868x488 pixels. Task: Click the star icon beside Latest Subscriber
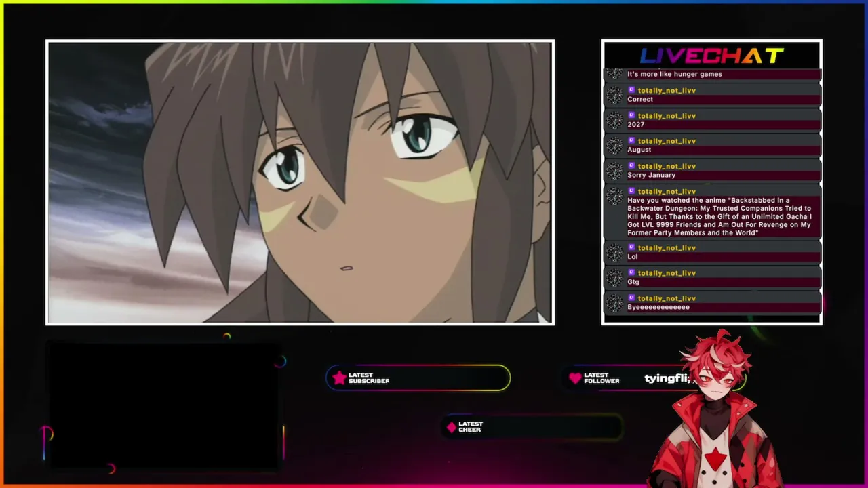(x=339, y=378)
